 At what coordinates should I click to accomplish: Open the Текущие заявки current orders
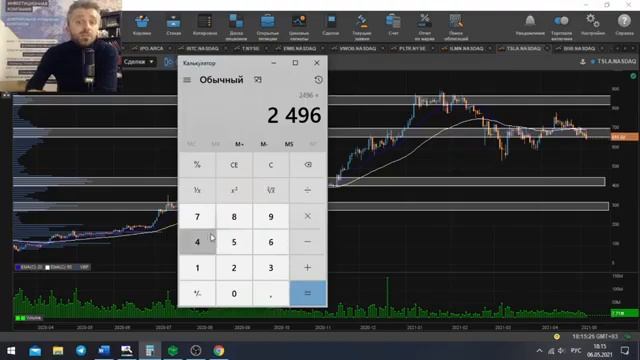362,27
